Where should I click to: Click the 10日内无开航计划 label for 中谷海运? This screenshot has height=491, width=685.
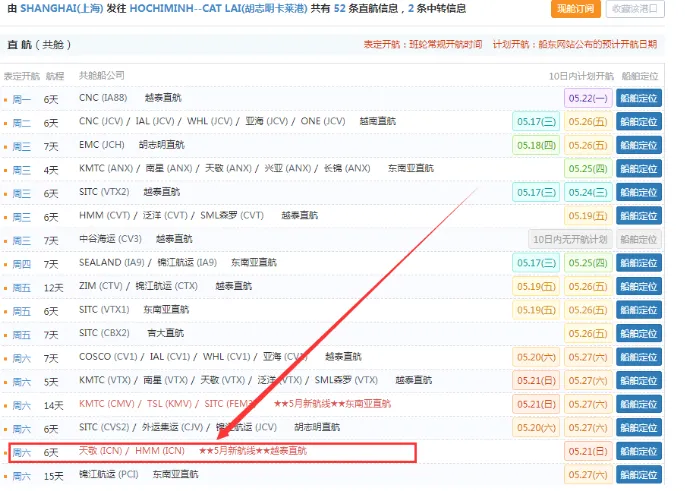[570, 240]
